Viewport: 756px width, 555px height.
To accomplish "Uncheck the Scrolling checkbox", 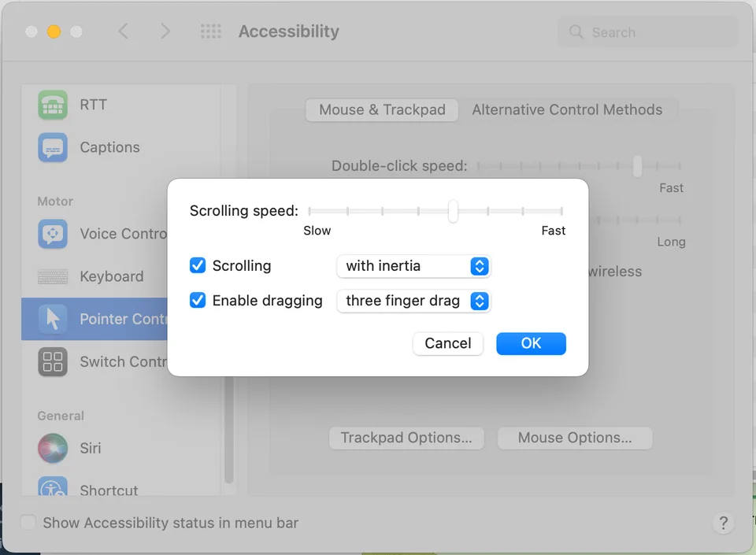I will click(198, 266).
